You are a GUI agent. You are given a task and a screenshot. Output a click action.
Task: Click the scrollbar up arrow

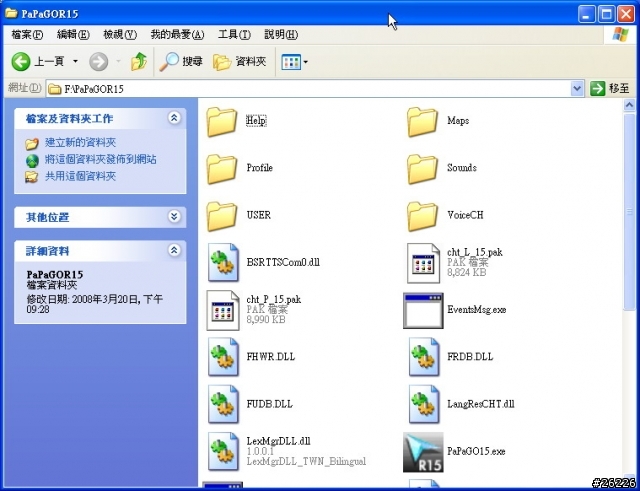coord(629,105)
